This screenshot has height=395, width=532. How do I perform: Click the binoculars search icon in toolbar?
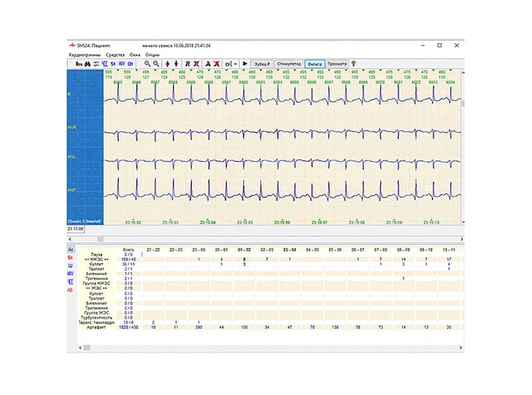pyautogui.click(x=87, y=64)
